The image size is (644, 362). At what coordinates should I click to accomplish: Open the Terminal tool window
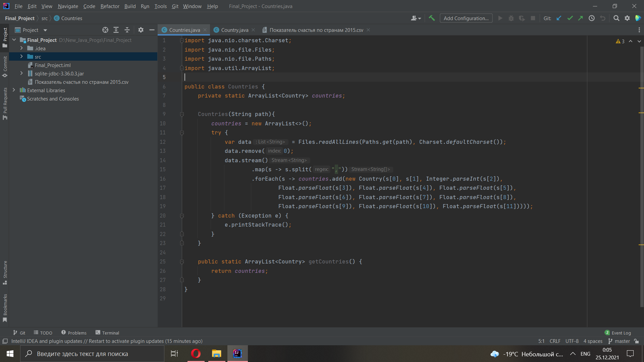coord(107,333)
